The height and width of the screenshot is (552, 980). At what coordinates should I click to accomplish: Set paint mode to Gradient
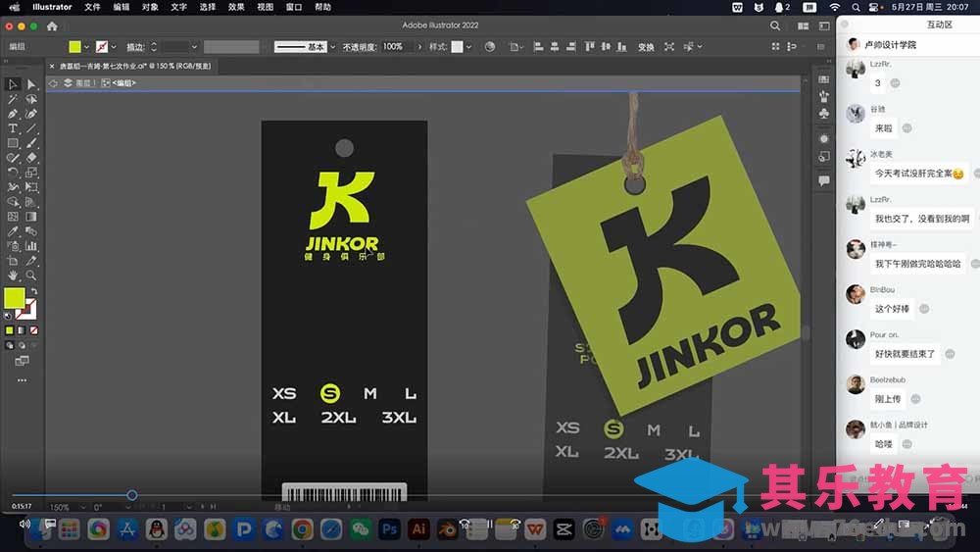tap(22, 330)
